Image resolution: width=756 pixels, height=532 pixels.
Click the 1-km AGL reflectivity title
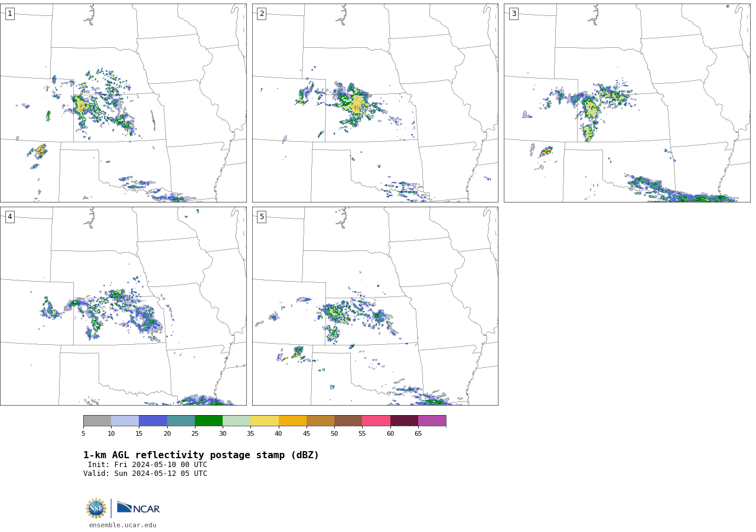[201, 455]
